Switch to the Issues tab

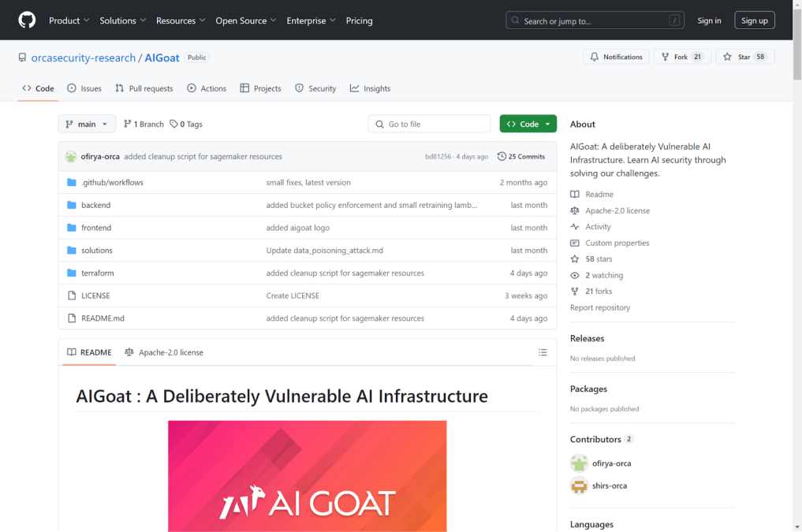pyautogui.click(x=84, y=88)
